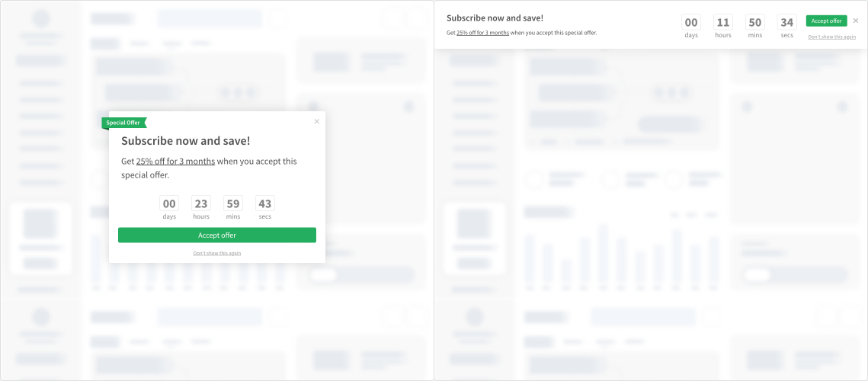Click the secs countdown box showing 34
This screenshot has width=868, height=381.
[x=787, y=23]
